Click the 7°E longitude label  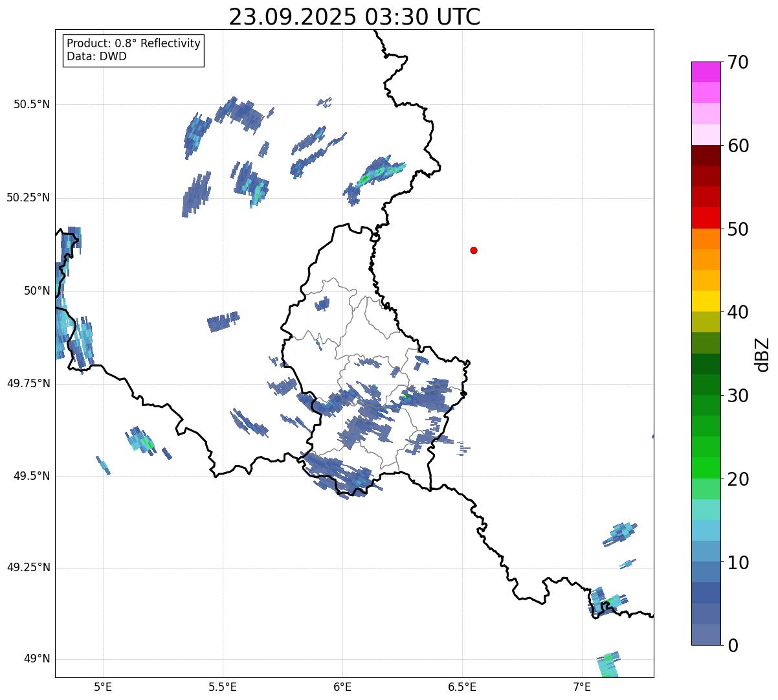pos(582,686)
